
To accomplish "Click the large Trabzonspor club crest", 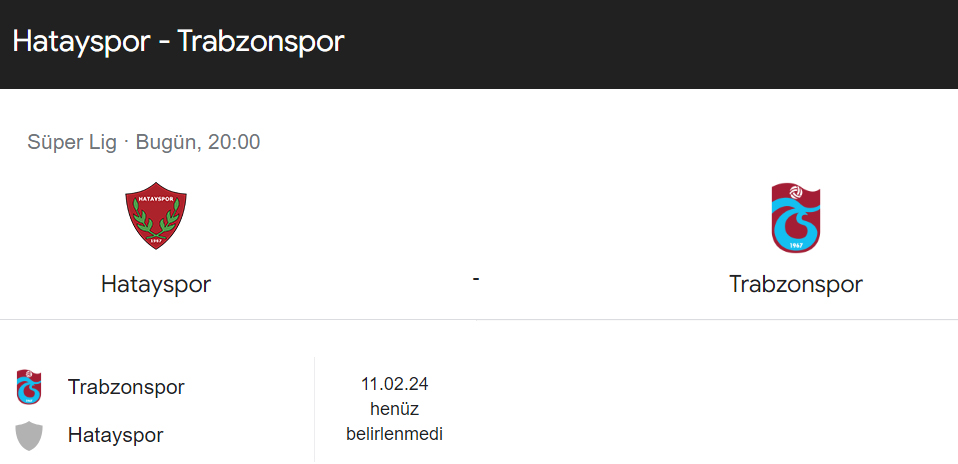I will pos(795,218).
